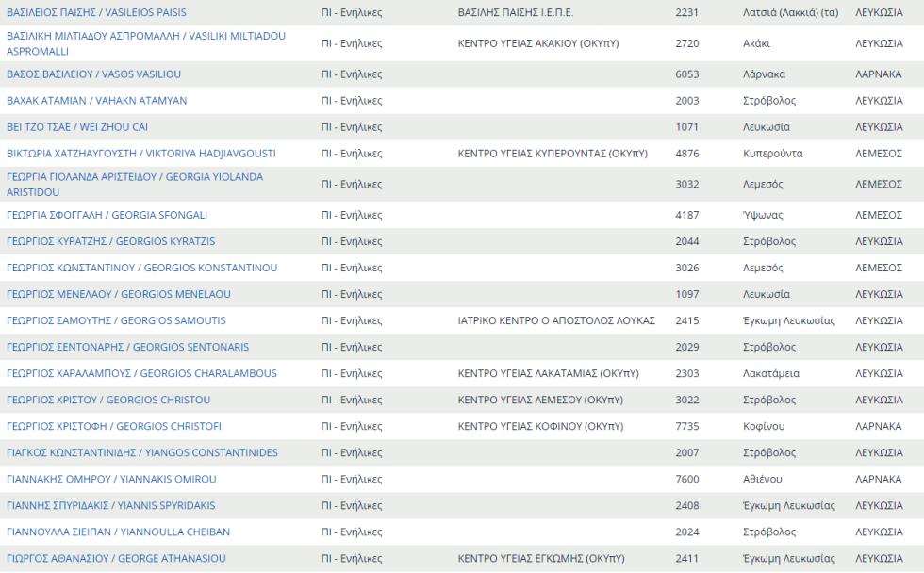Open the Vasileios Paisis doctor link
Screen dimensions: 924x573
(96, 13)
